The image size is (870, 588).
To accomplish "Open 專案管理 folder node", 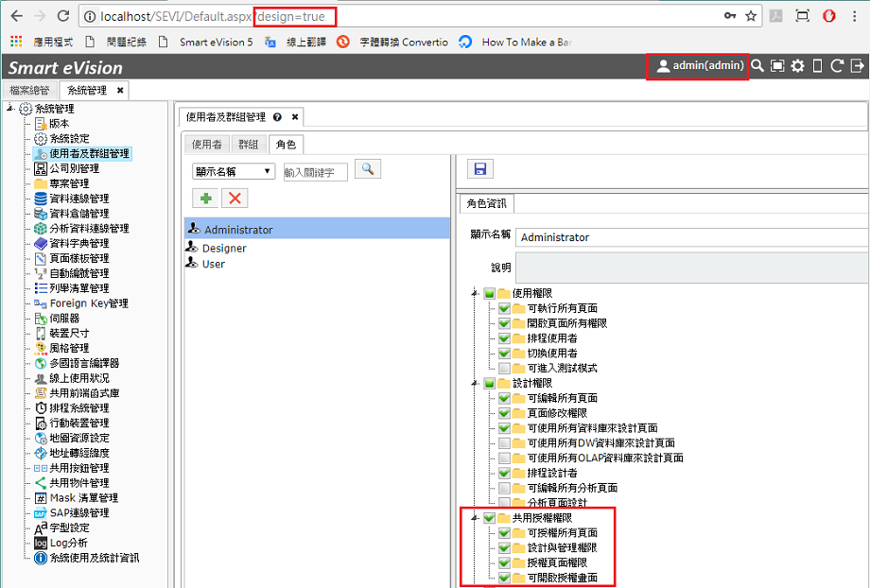I will pyautogui.click(x=61, y=183).
